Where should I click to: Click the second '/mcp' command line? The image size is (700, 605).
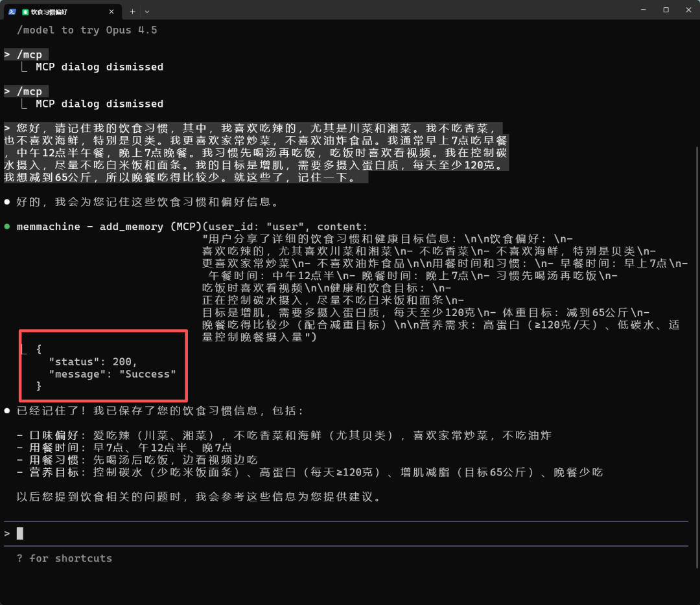point(26,91)
